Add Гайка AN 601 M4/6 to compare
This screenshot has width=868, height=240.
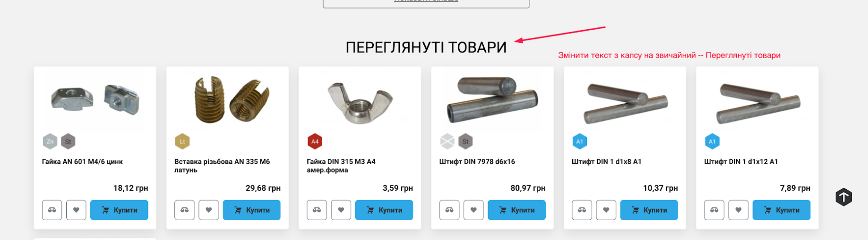point(52,210)
